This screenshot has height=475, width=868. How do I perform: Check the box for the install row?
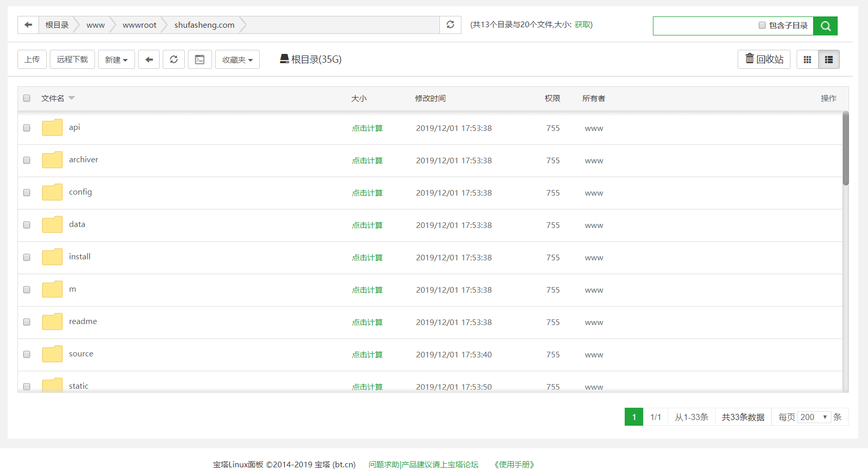click(27, 257)
